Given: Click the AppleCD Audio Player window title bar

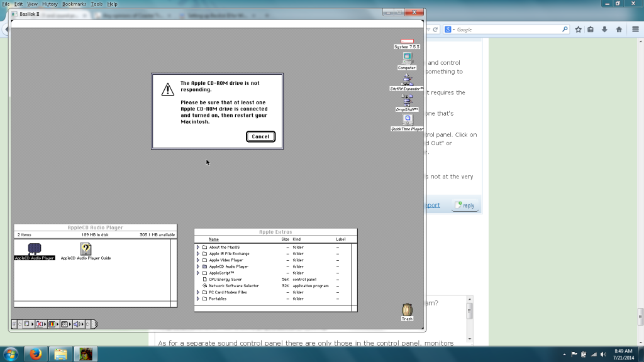Looking at the screenshot, I should 96,228.
